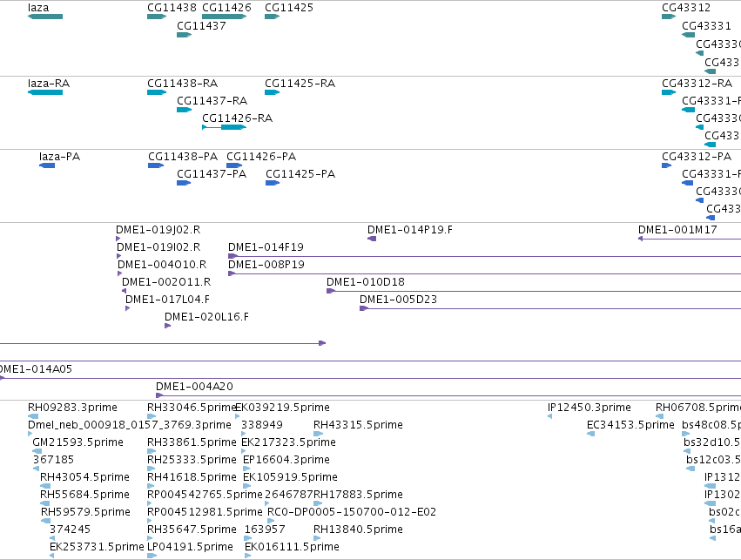Image resolution: width=741 pixels, height=560 pixels.
Task: Click the 338949 feature label
Action: (x=262, y=425)
